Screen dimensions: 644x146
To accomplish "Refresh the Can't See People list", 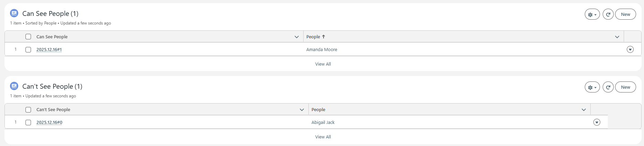I will tap(608, 87).
